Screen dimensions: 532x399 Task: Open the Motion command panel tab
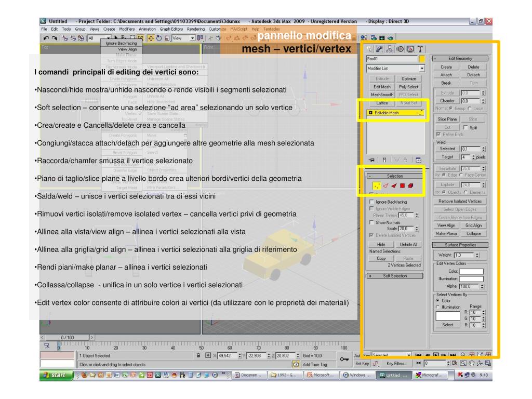tap(400, 49)
